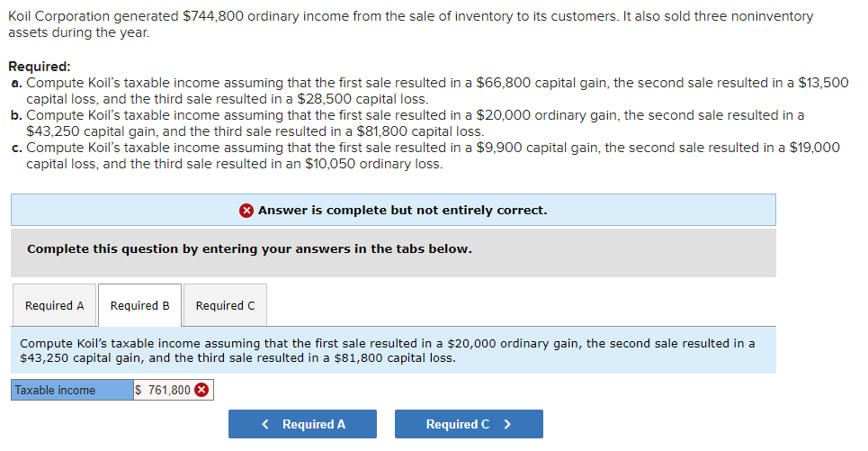Switch to the Required A tab
The width and height of the screenshot is (868, 451).
click(x=55, y=305)
